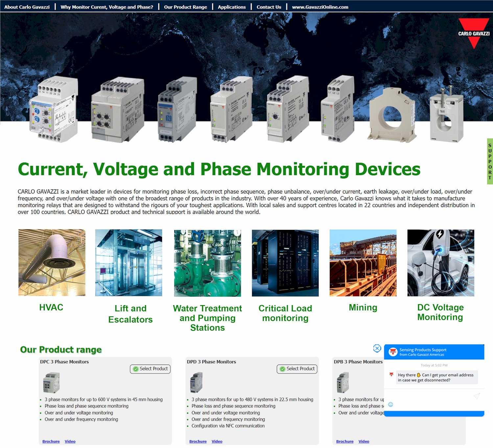
Task: Open the green SUPPORT side tab
Action: tap(490, 161)
